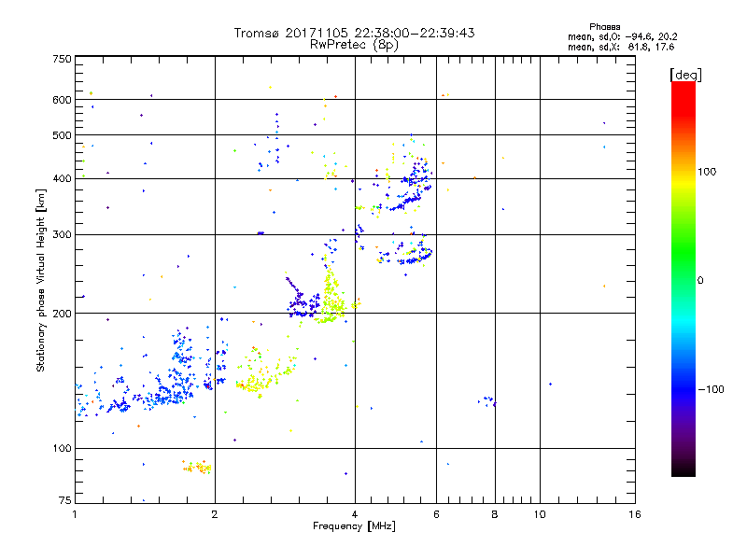Click the plot title 'Tromsø 20171105 22:38:00-22:39:43'
747x560 pixels.
tap(354, 33)
